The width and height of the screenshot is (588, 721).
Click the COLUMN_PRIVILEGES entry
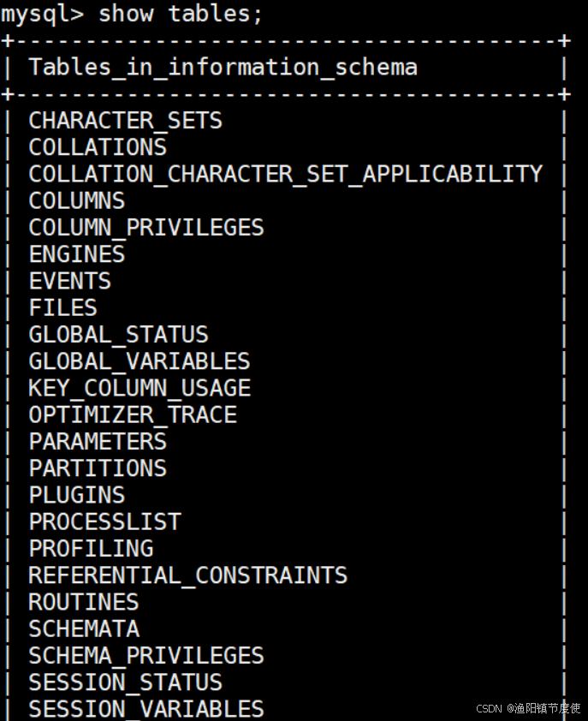(146, 228)
